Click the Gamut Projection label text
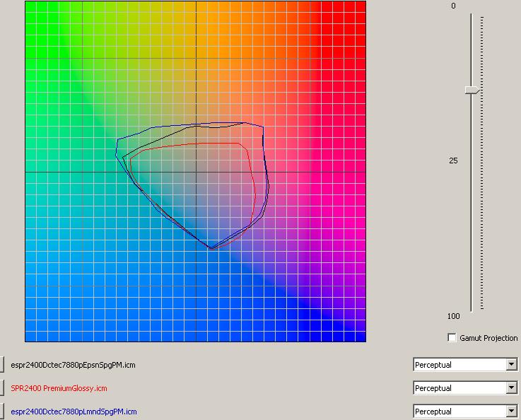 click(x=488, y=338)
